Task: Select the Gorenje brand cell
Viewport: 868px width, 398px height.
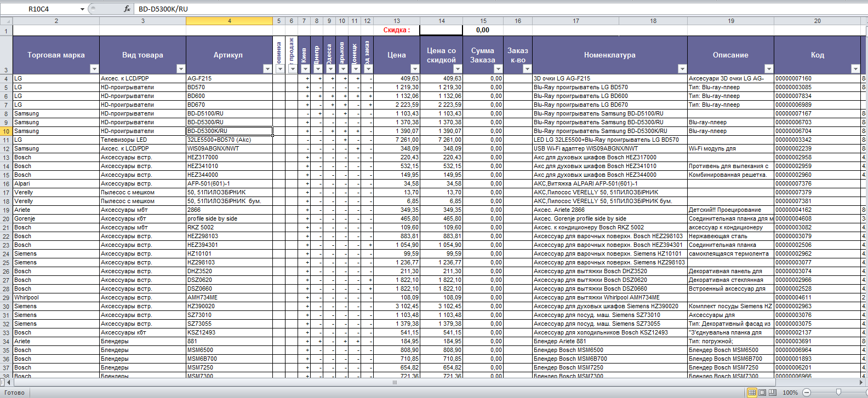Action: (x=56, y=219)
